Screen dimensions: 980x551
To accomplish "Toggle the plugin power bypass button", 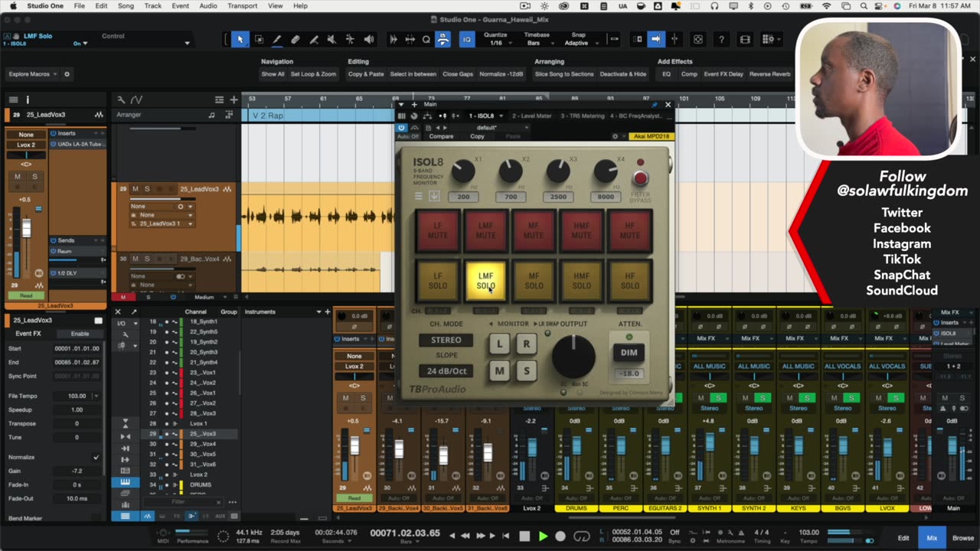I will [402, 128].
